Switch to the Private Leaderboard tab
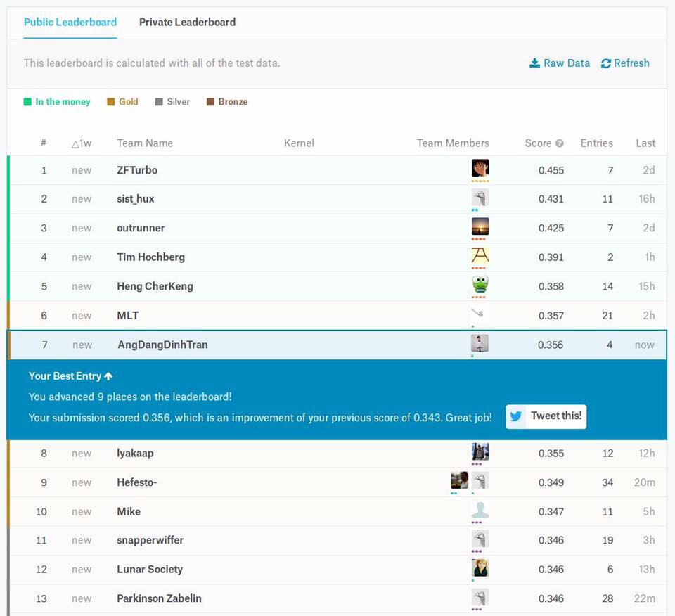675x616 pixels. tap(187, 23)
